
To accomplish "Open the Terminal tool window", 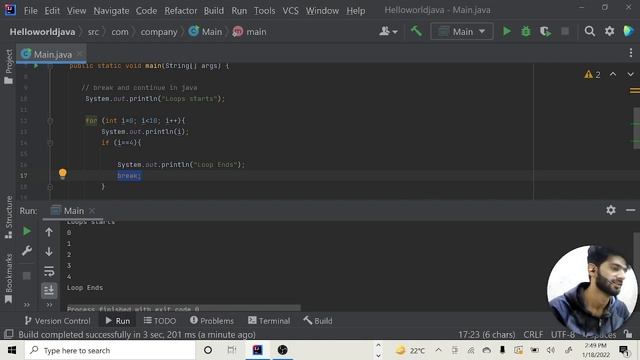I will pos(269,321).
